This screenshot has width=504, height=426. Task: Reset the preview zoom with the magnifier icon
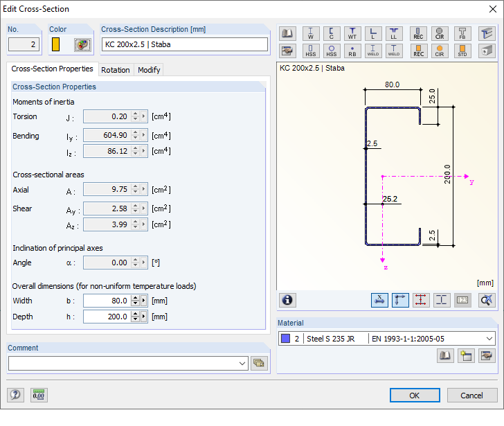point(487,301)
